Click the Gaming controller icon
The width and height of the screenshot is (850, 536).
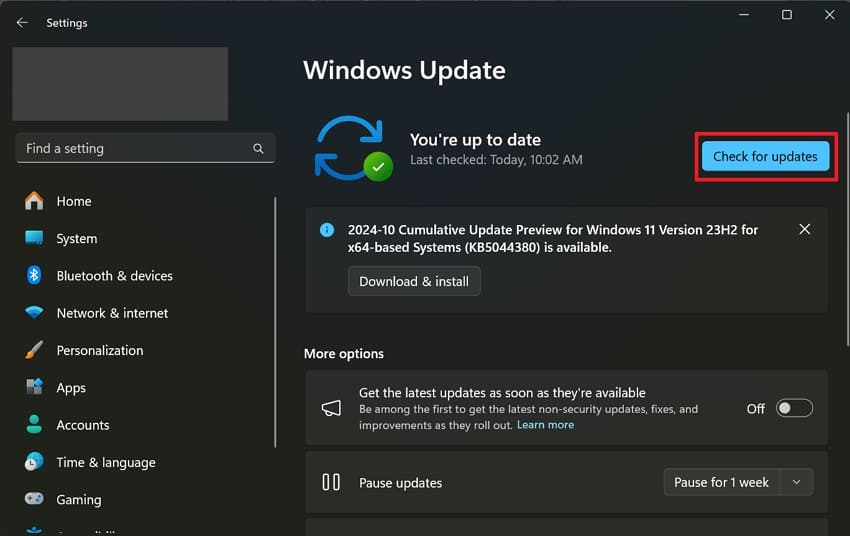point(34,499)
